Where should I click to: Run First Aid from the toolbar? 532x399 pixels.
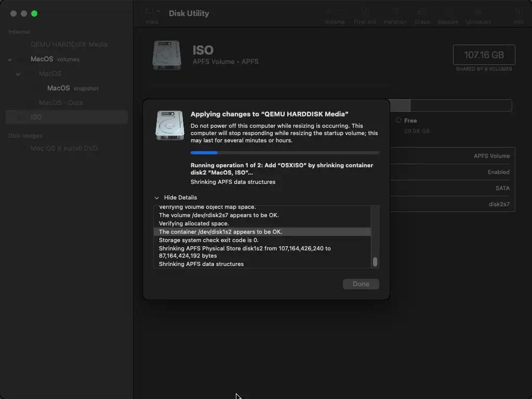(x=365, y=16)
